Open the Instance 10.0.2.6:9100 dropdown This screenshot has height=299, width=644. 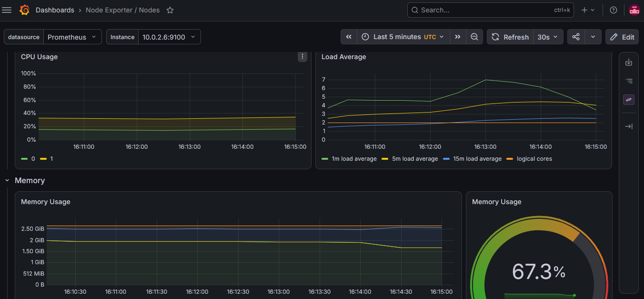170,37
